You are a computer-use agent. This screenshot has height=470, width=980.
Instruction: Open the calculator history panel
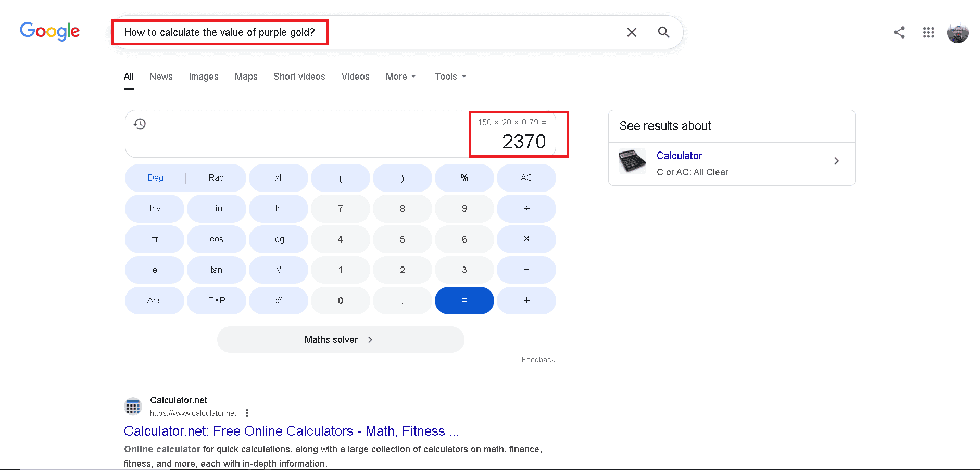click(x=140, y=124)
